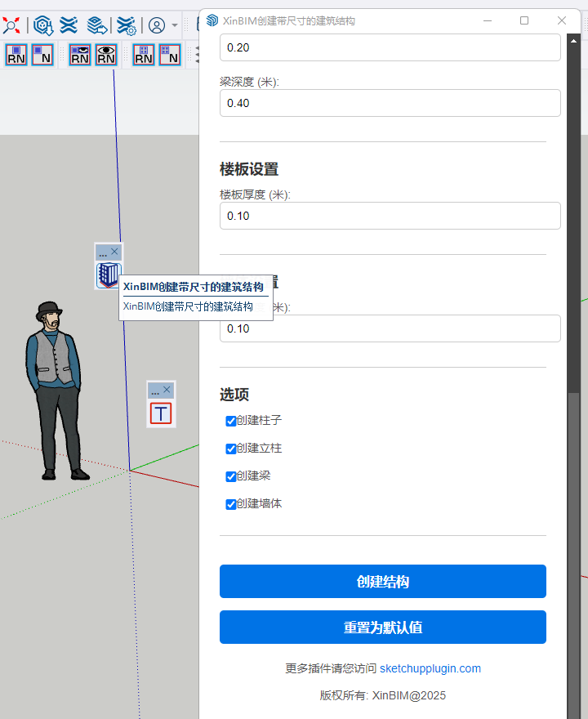Open the 3D Warehouse download icon
This screenshot has width=588, height=719.
(43, 25)
